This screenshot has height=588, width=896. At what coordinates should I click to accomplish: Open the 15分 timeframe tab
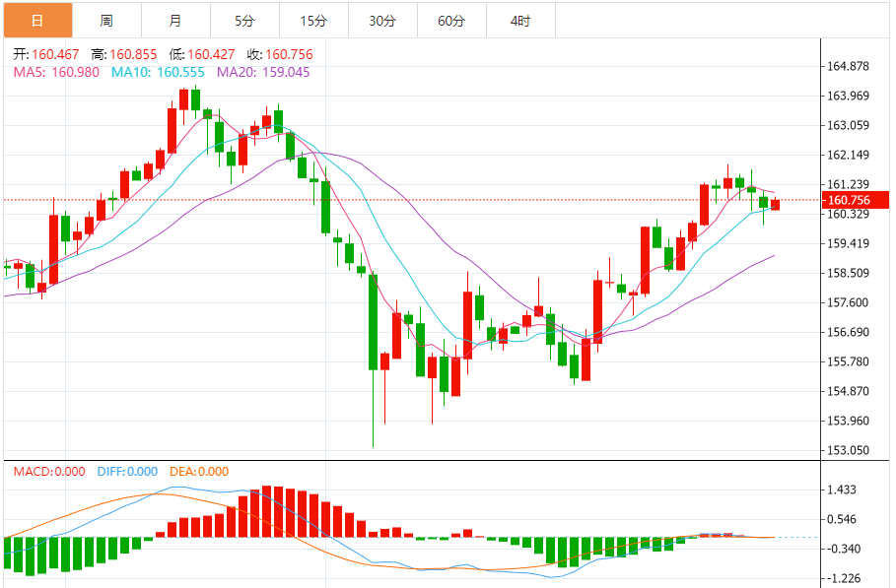point(314,21)
